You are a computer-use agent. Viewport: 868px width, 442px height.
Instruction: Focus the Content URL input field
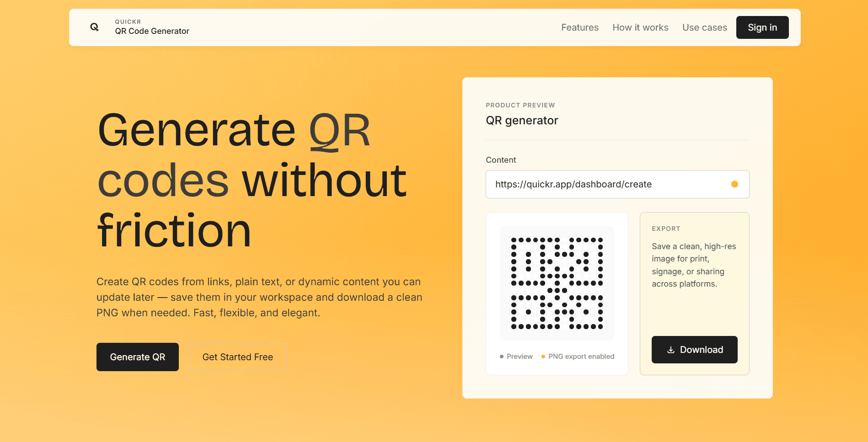tap(617, 184)
